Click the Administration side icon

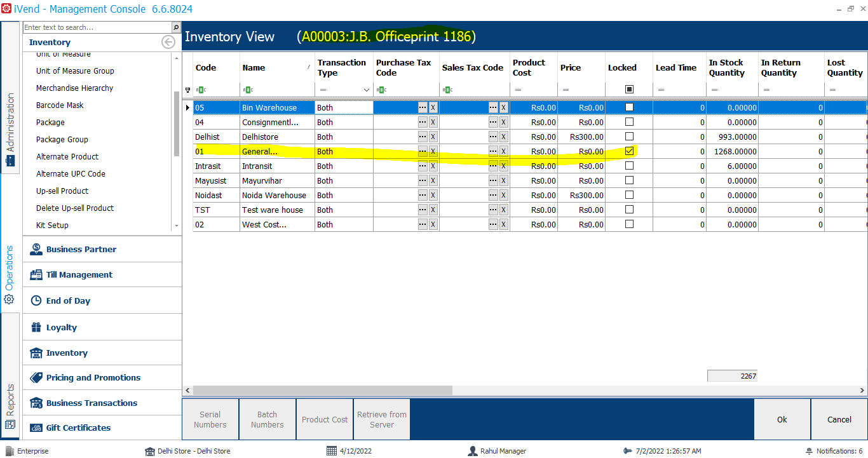coord(10,161)
